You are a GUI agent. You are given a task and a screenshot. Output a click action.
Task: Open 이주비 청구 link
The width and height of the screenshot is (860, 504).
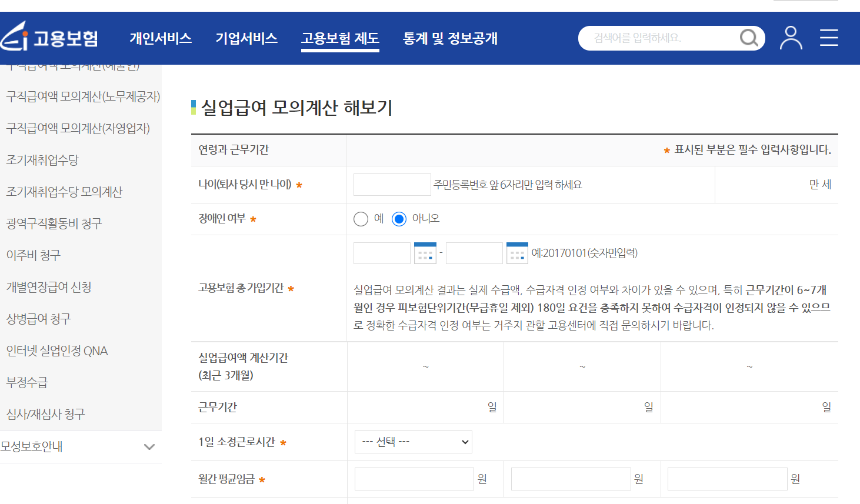coord(34,255)
